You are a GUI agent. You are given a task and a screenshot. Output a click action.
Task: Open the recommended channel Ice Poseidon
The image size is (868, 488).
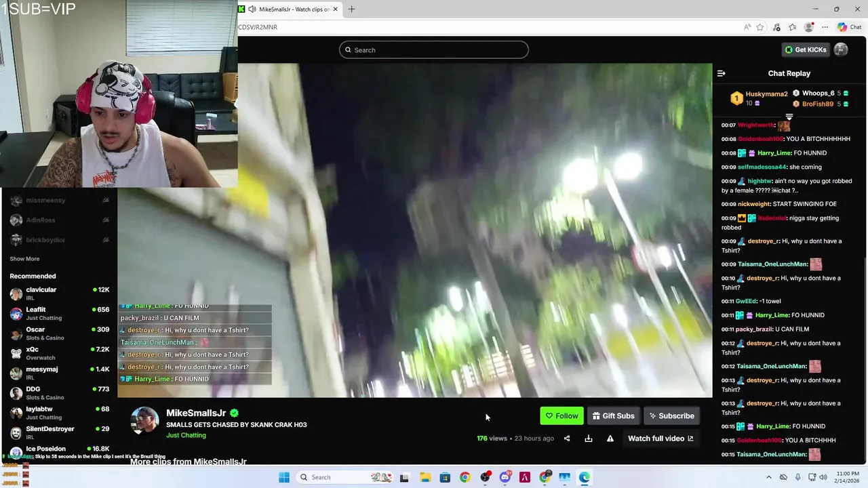pos(59,451)
